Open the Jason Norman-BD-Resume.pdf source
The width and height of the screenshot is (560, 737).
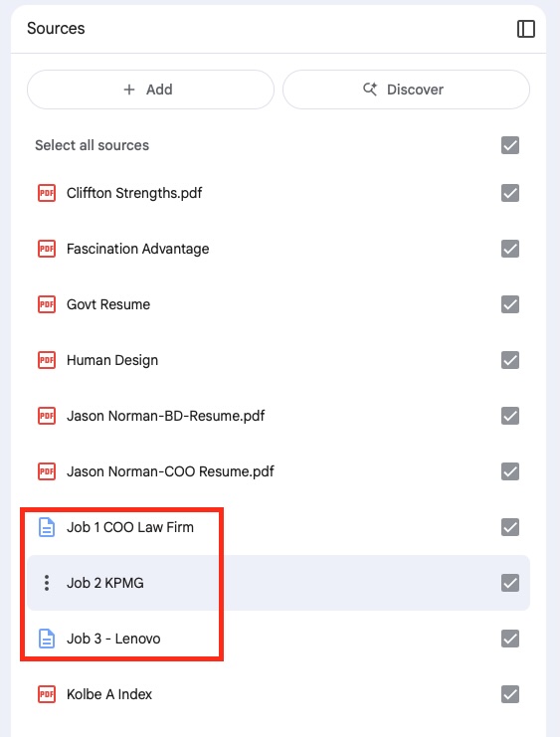click(x=165, y=416)
